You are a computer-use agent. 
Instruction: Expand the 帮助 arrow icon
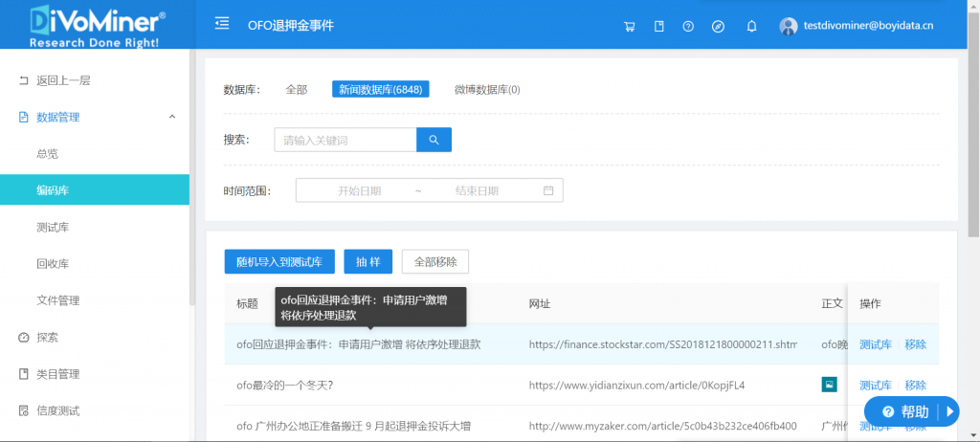click(x=949, y=411)
